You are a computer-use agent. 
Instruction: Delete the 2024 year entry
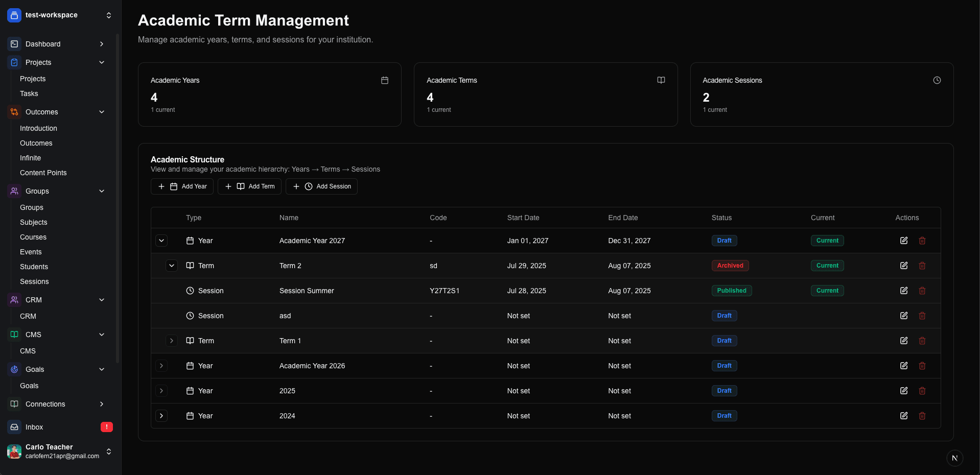(922, 416)
